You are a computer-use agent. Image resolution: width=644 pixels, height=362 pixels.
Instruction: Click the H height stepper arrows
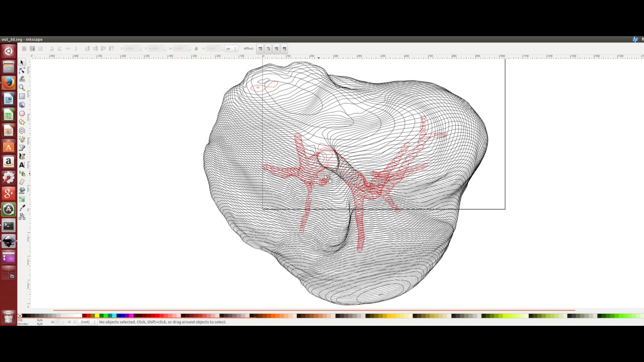tap(222, 49)
